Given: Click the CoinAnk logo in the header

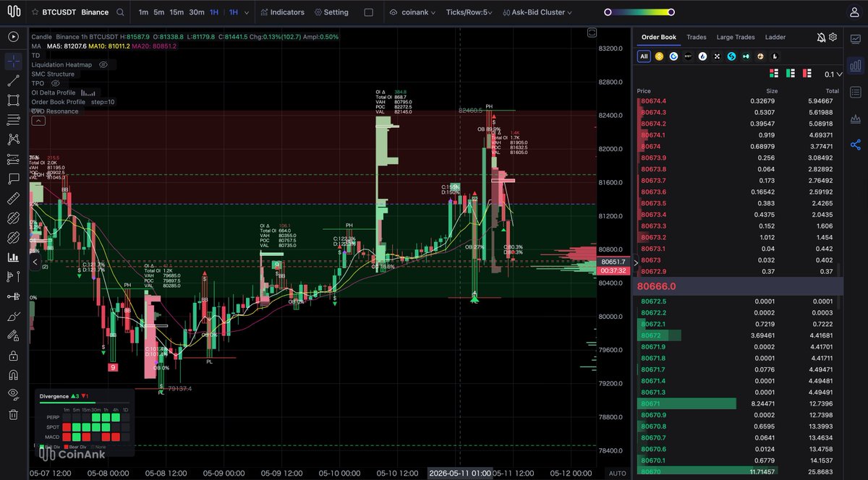Looking at the screenshot, I should [x=13, y=12].
